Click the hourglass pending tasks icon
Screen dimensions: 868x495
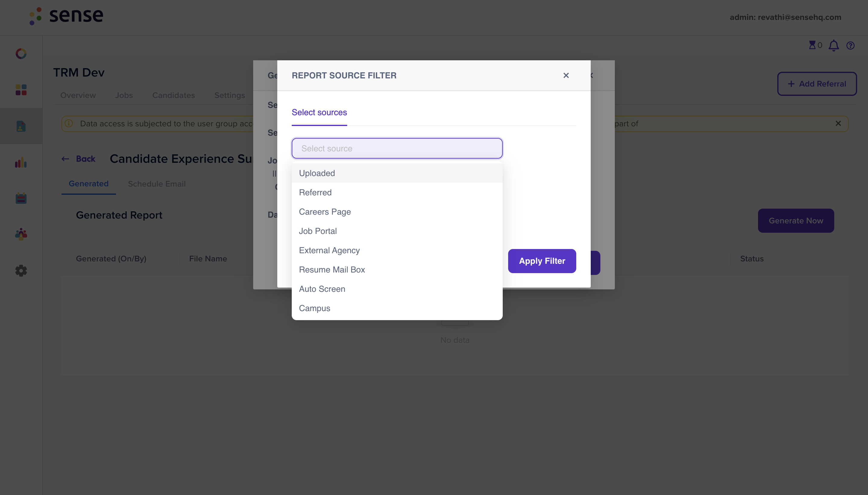tap(812, 45)
